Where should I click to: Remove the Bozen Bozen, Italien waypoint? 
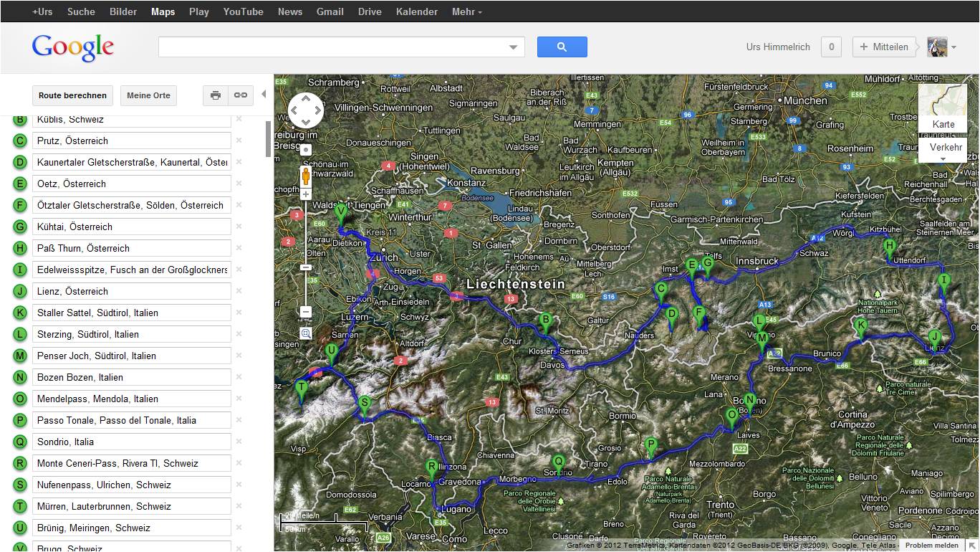click(x=239, y=377)
